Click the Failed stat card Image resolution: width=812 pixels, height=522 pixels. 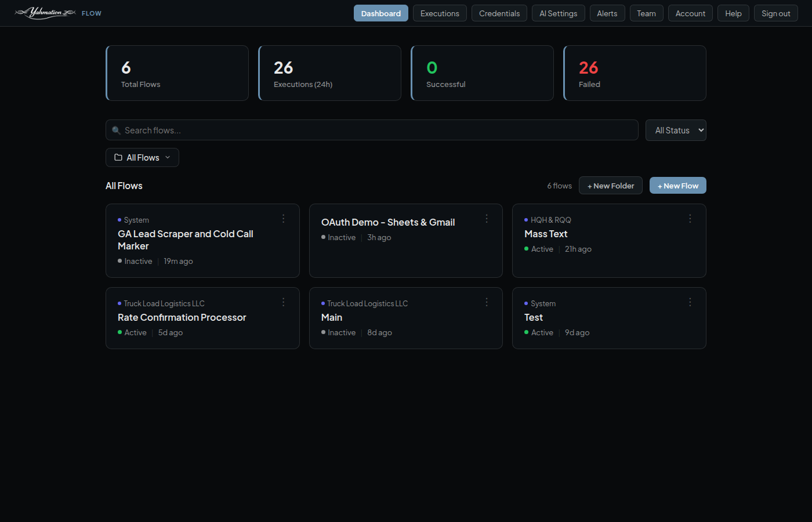(x=635, y=73)
